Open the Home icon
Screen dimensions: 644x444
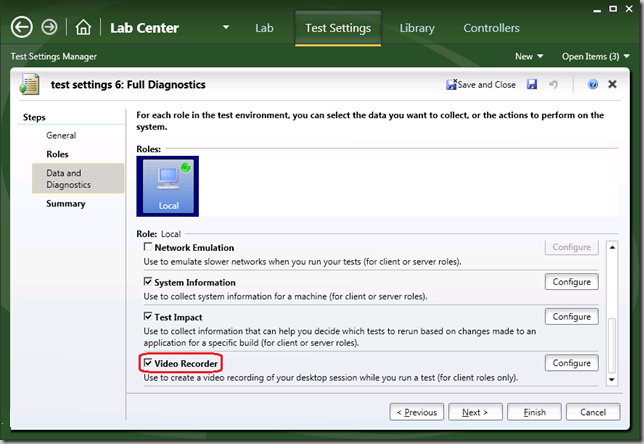coord(83,28)
